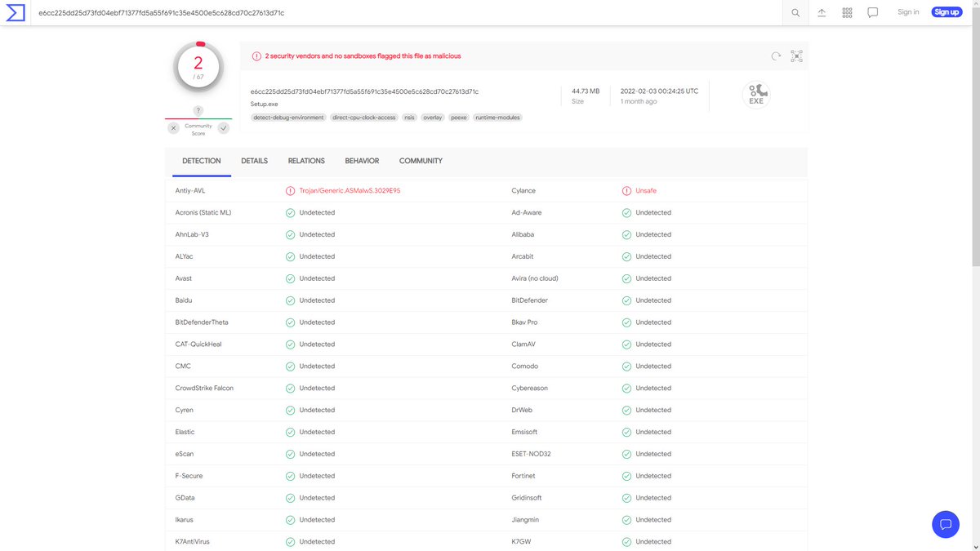Click the Cybereason vendor name
This screenshot has width=980, height=551.
point(530,388)
